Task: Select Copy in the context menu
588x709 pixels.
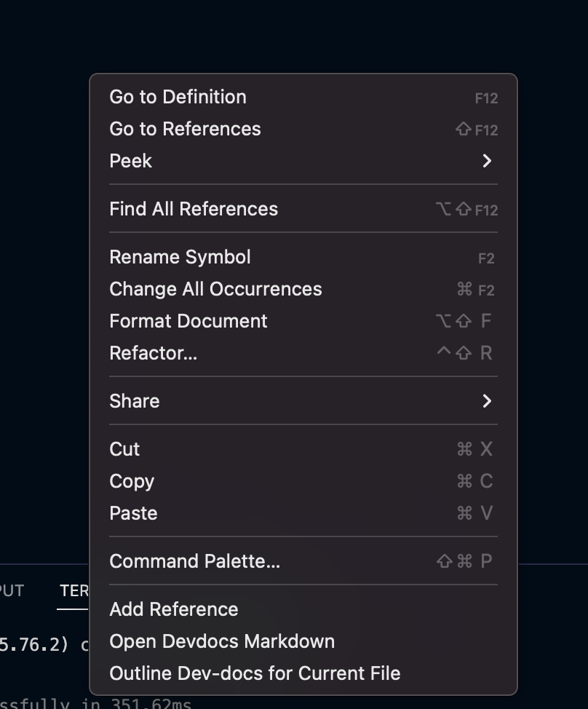Action: (132, 481)
